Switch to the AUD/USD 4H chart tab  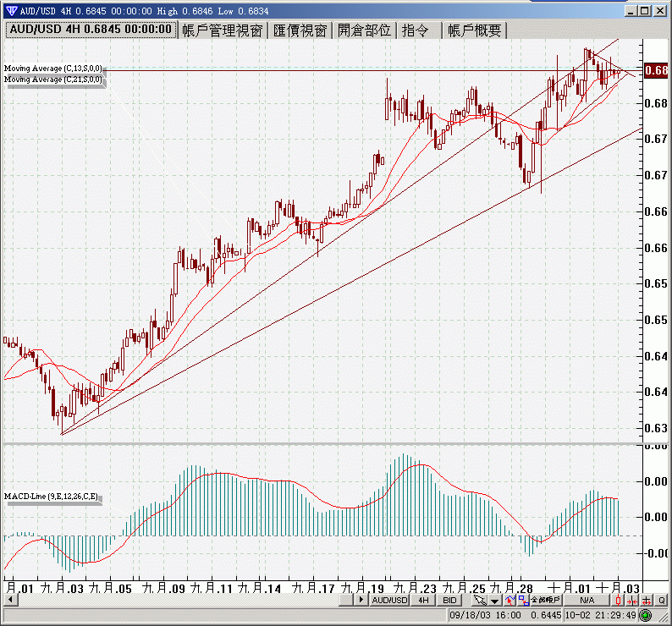pyautogui.click(x=91, y=29)
